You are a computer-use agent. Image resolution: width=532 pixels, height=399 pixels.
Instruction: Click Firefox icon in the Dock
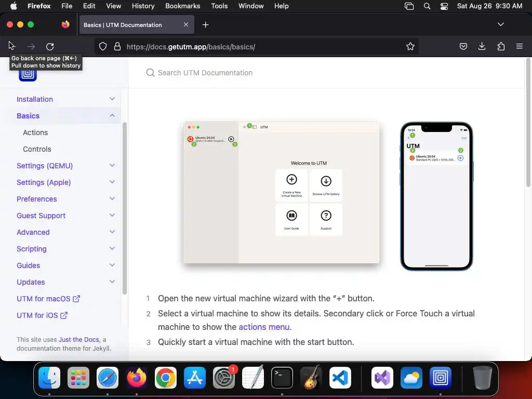pyautogui.click(x=137, y=378)
